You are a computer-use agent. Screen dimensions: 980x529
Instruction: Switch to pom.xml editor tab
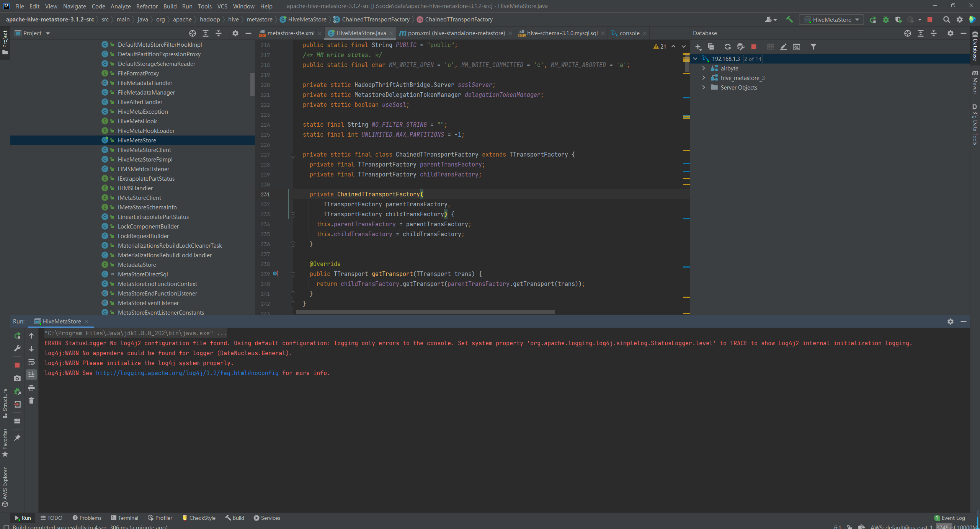tap(456, 33)
